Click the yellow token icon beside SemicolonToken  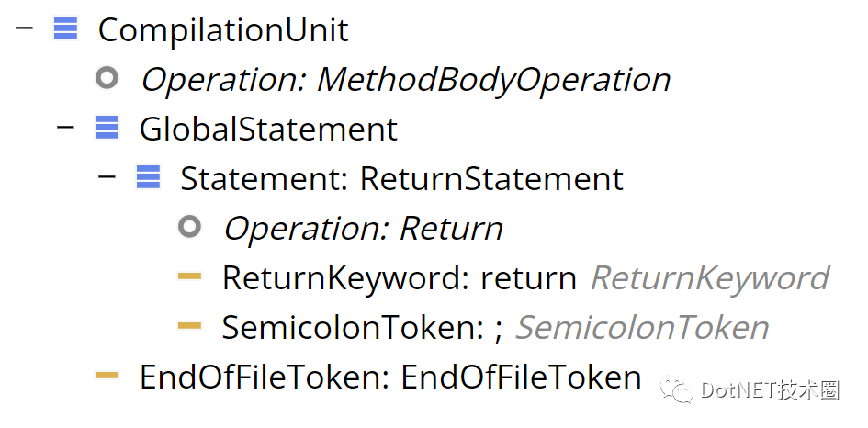(x=189, y=325)
